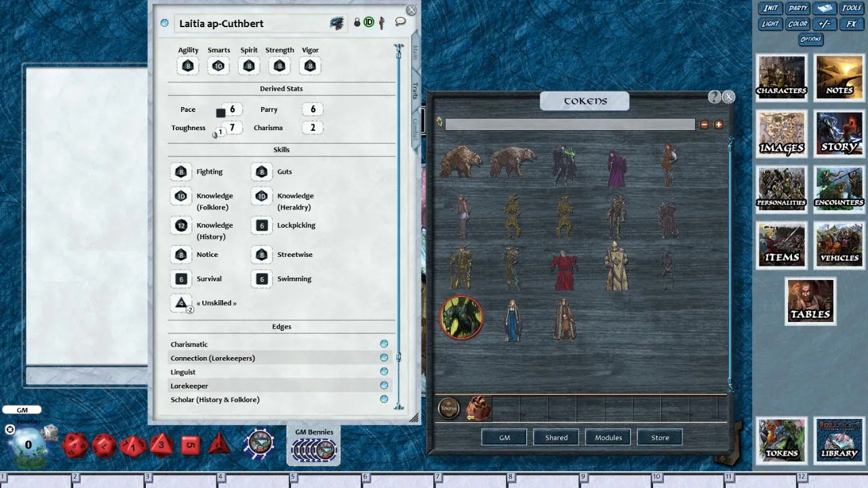Screen dimensions: 868x488
Task: Open the Connection (Lorekeepers) edge link
Action: tap(384, 358)
